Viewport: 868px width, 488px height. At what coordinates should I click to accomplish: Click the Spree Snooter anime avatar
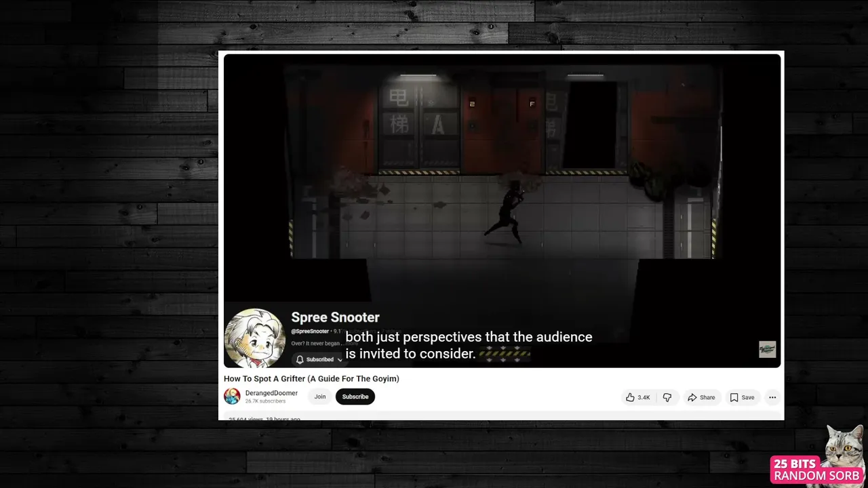[x=254, y=338]
